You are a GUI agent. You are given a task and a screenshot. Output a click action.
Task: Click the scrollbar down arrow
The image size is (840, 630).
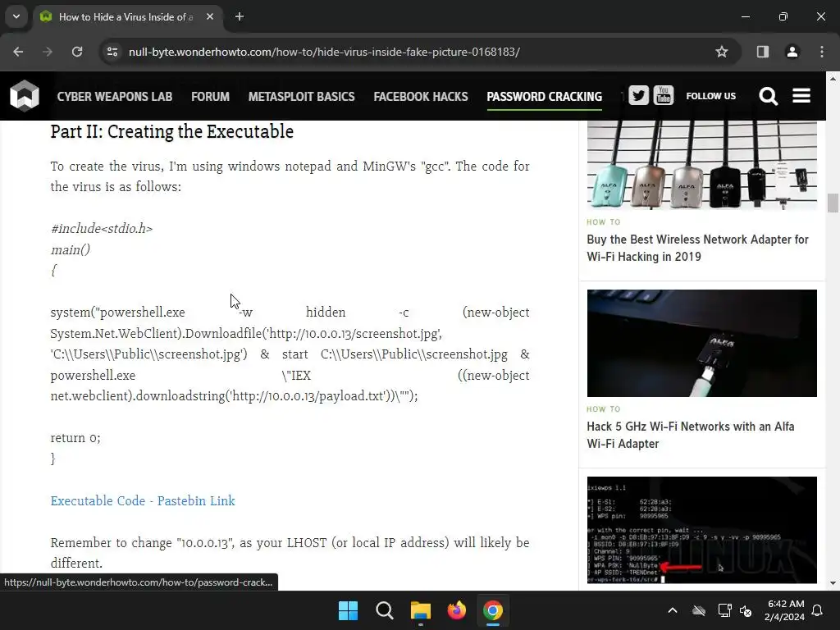coord(833,583)
